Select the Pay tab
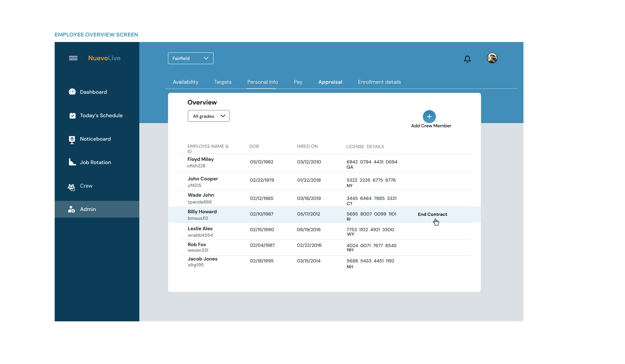Viewport: 625px width, 364px height. point(298,82)
